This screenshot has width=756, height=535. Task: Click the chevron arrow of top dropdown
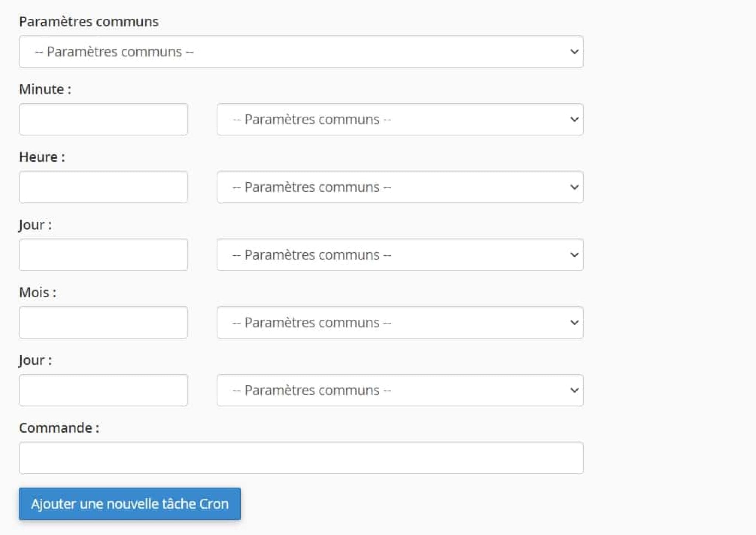574,52
